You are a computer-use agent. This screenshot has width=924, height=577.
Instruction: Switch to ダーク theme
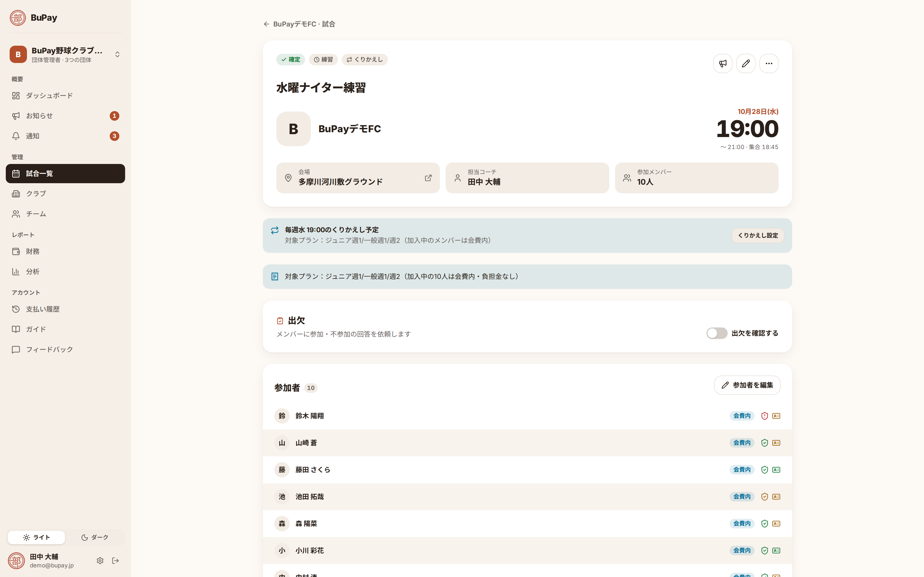[x=95, y=537]
